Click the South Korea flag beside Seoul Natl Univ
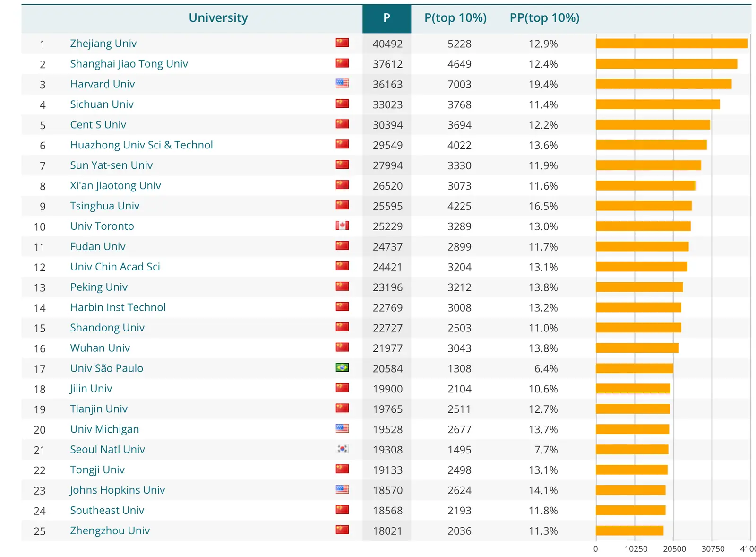Image resolution: width=756 pixels, height=557 pixels. tap(342, 449)
